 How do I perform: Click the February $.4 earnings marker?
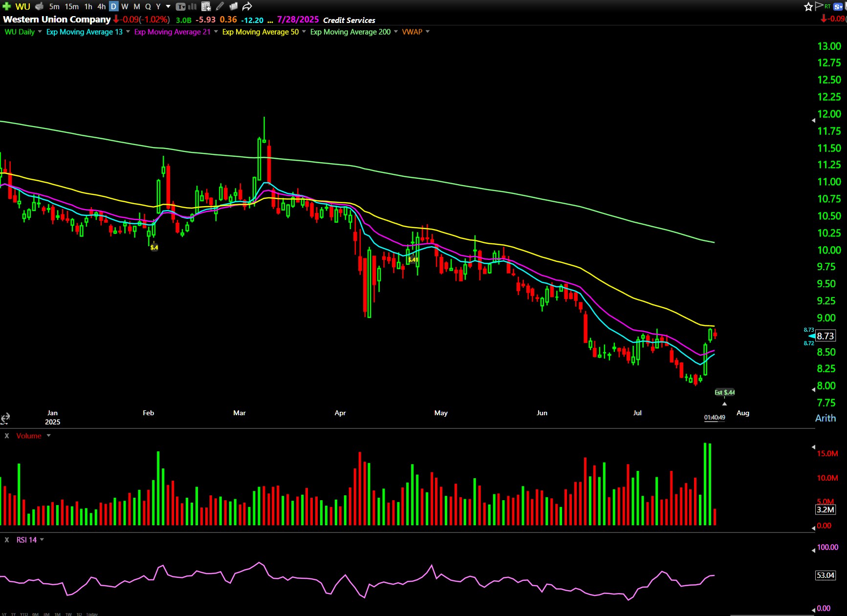tap(154, 247)
